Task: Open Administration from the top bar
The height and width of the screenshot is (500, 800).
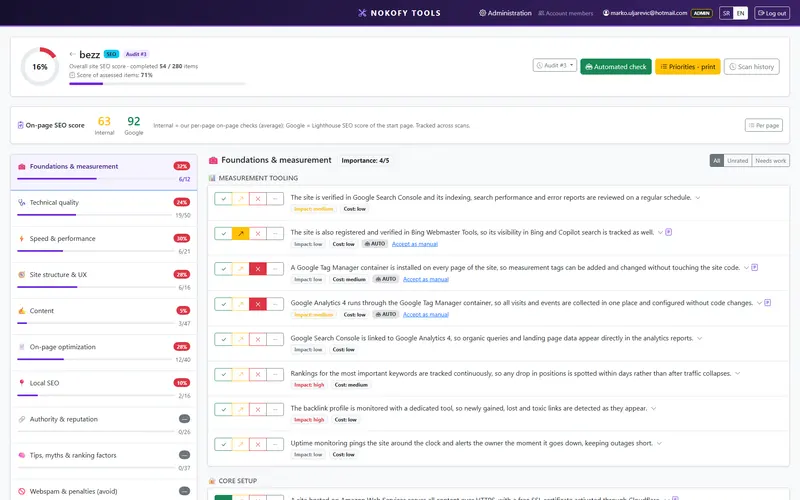Action: point(505,13)
